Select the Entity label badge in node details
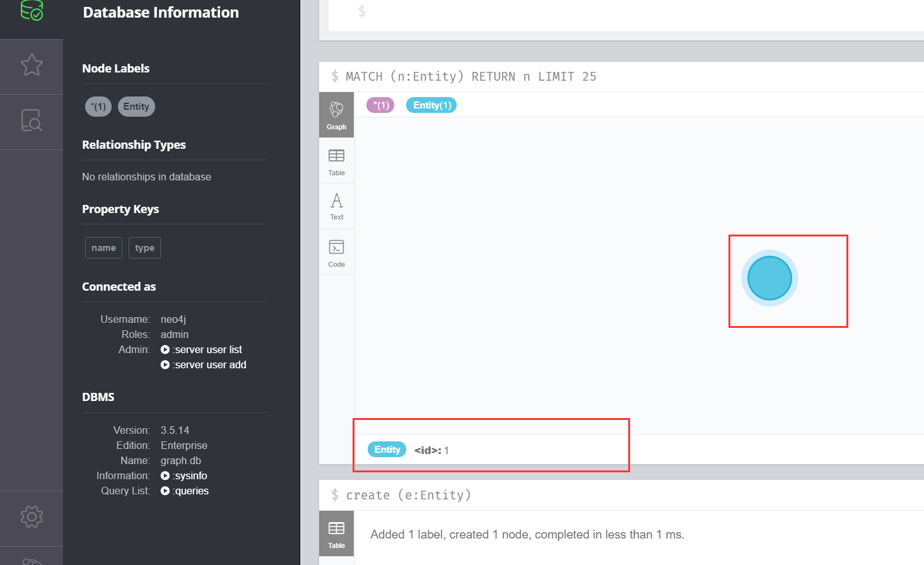 (x=387, y=449)
